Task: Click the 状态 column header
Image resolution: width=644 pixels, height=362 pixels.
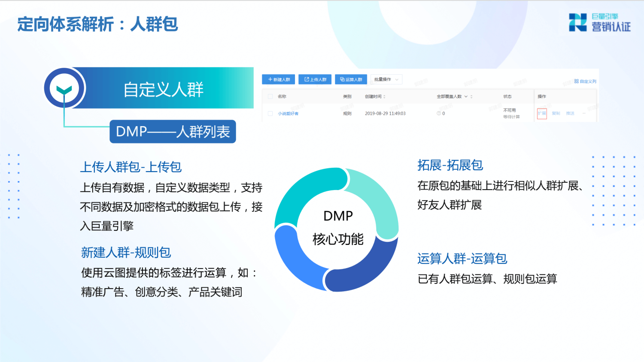Action: click(507, 97)
